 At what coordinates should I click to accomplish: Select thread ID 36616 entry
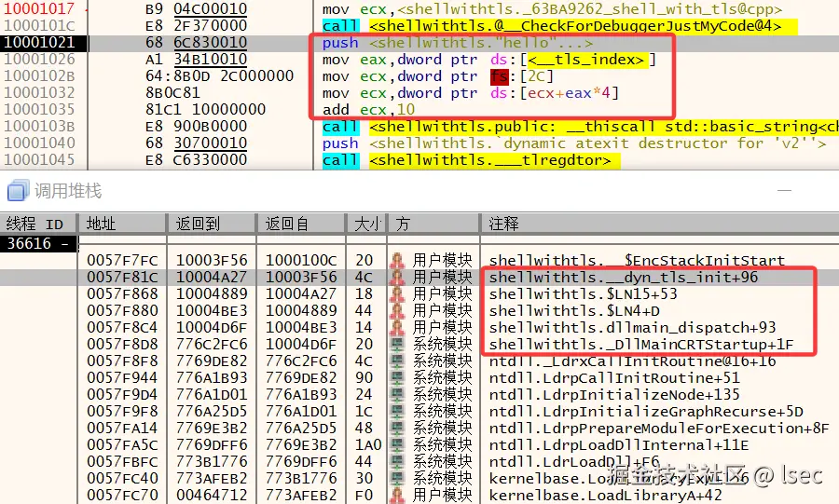point(38,244)
